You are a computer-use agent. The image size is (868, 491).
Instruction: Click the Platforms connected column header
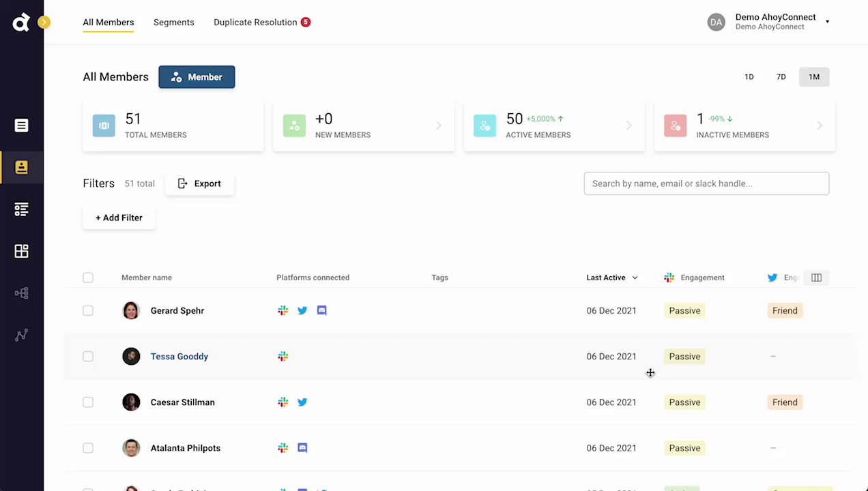point(313,278)
